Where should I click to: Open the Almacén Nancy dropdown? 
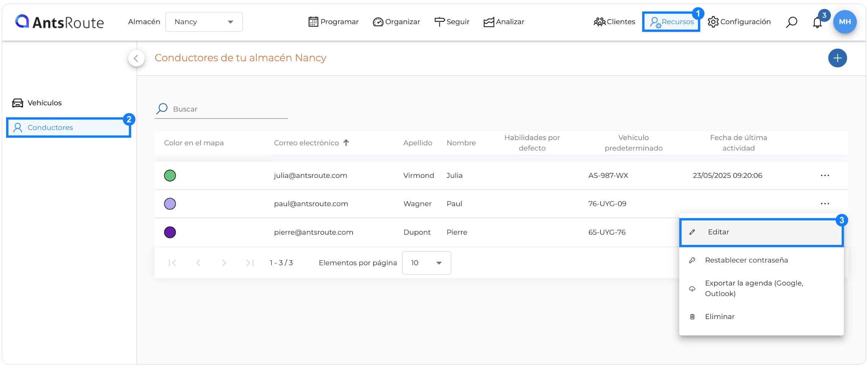click(204, 22)
